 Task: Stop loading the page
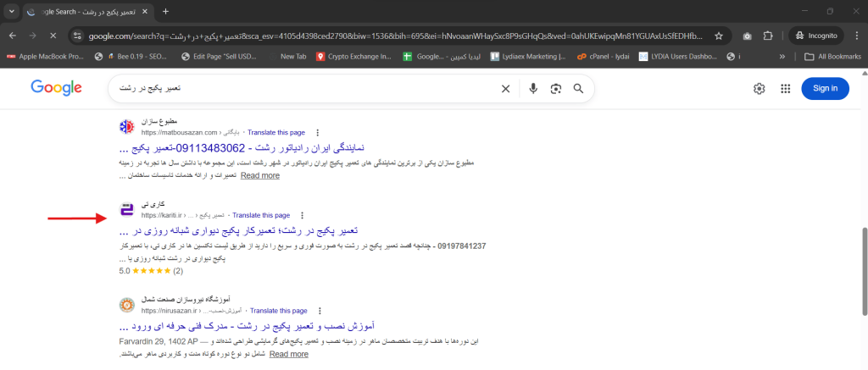pyautogui.click(x=53, y=36)
